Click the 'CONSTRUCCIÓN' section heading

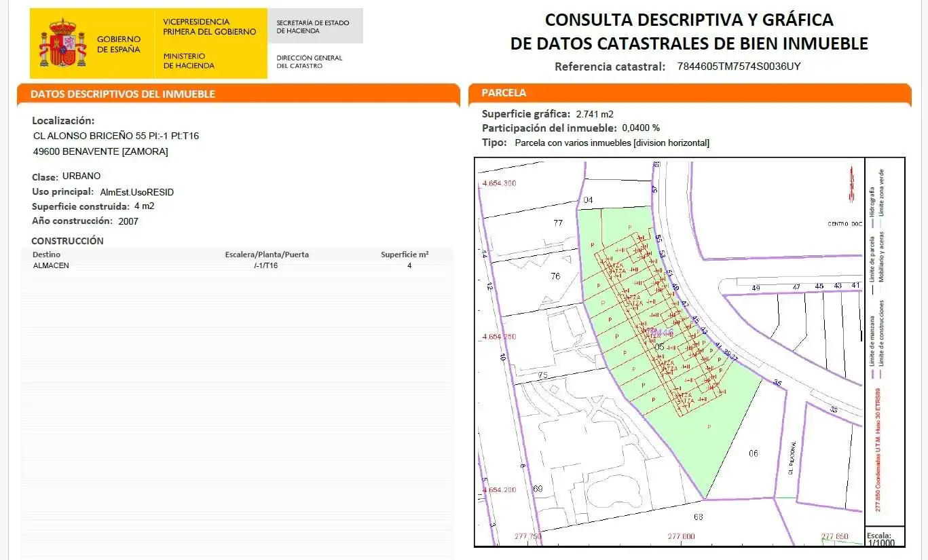point(67,241)
